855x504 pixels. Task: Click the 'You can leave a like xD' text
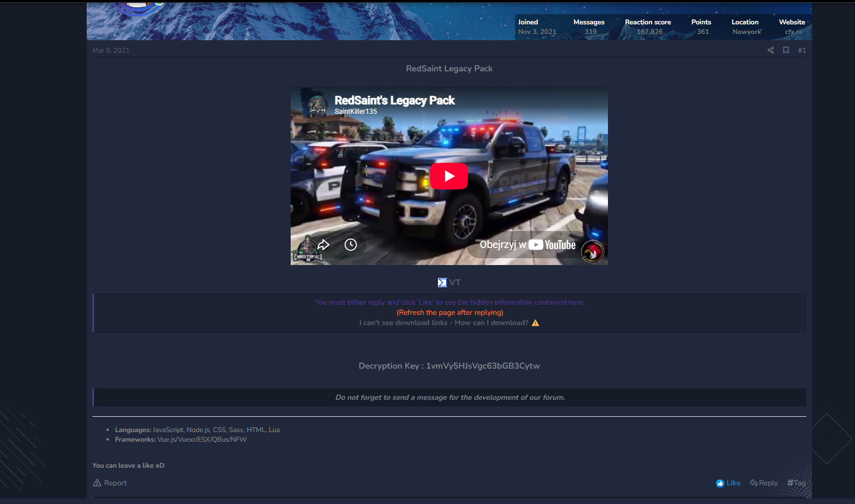click(128, 465)
